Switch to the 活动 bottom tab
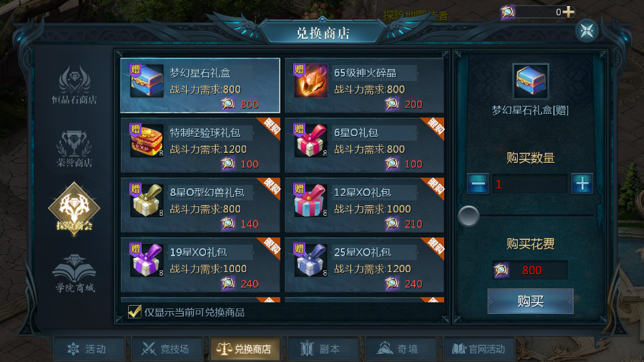The height and width of the screenshot is (362, 644). point(89,349)
